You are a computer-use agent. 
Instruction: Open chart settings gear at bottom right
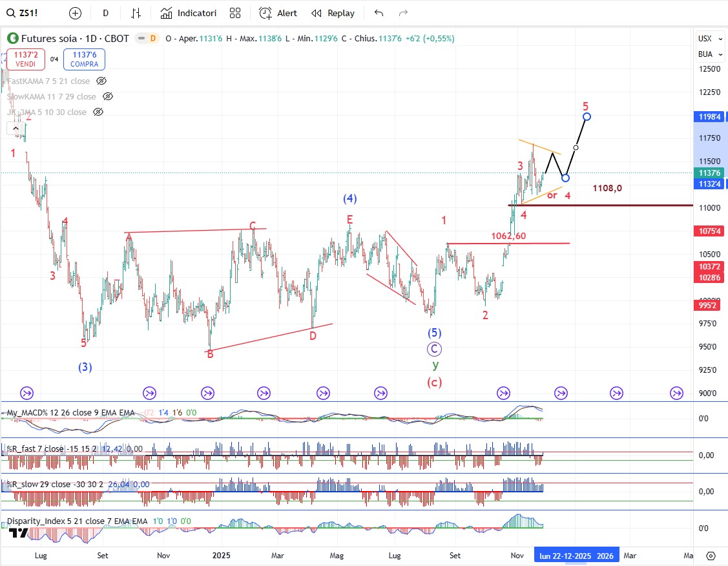711,556
